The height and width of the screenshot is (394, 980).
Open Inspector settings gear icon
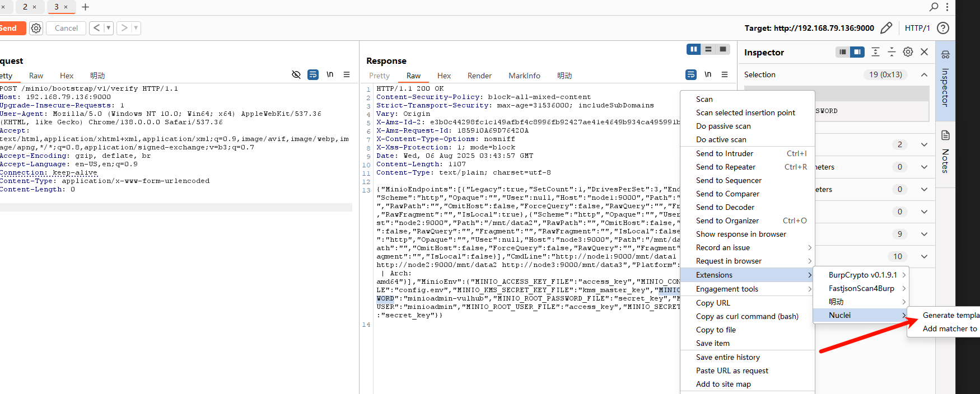coord(908,52)
